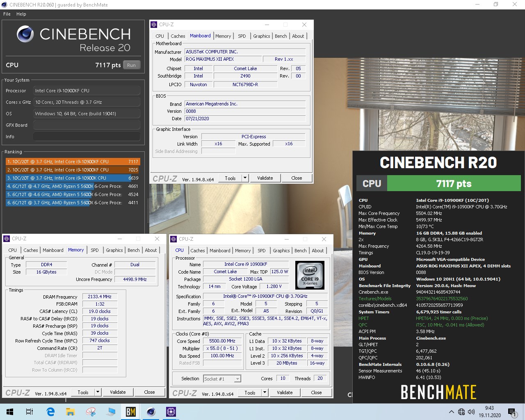Switch to Memory tab in Mainboard CPU-Z window
Screen dimensions: 525x420
click(223, 36)
